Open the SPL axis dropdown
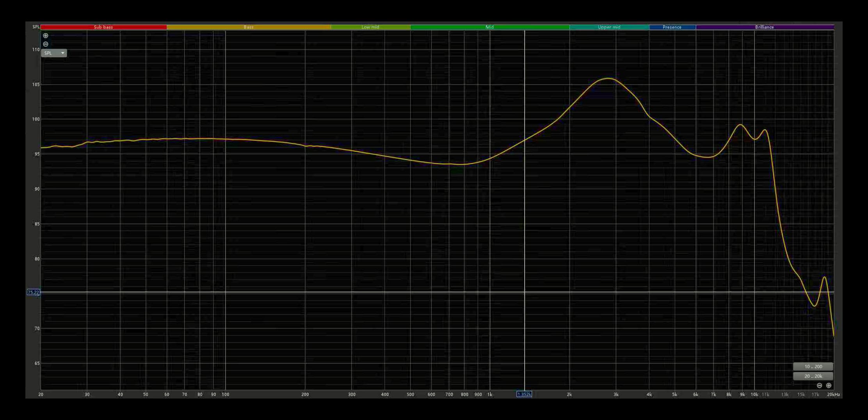Image resolution: width=868 pixels, height=420 pixels. (x=54, y=53)
